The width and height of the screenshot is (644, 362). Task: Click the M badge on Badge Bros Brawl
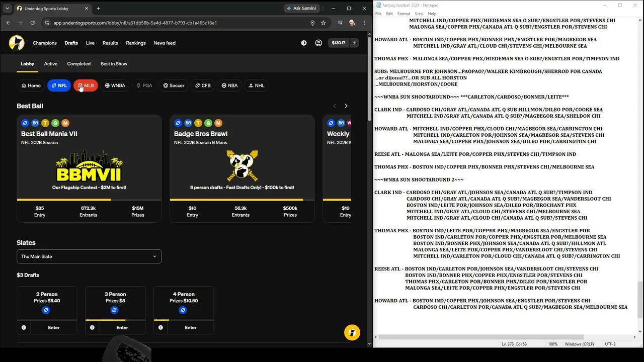(218, 123)
